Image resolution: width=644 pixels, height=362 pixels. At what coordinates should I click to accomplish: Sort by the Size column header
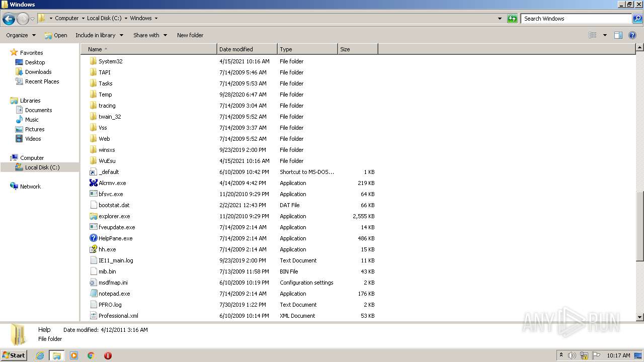coord(358,49)
